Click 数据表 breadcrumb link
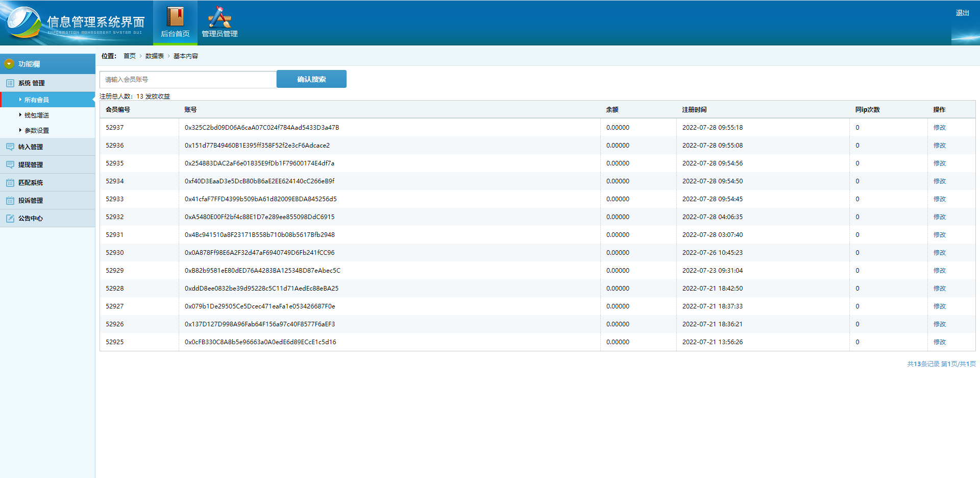This screenshot has width=980, height=478. [154, 56]
